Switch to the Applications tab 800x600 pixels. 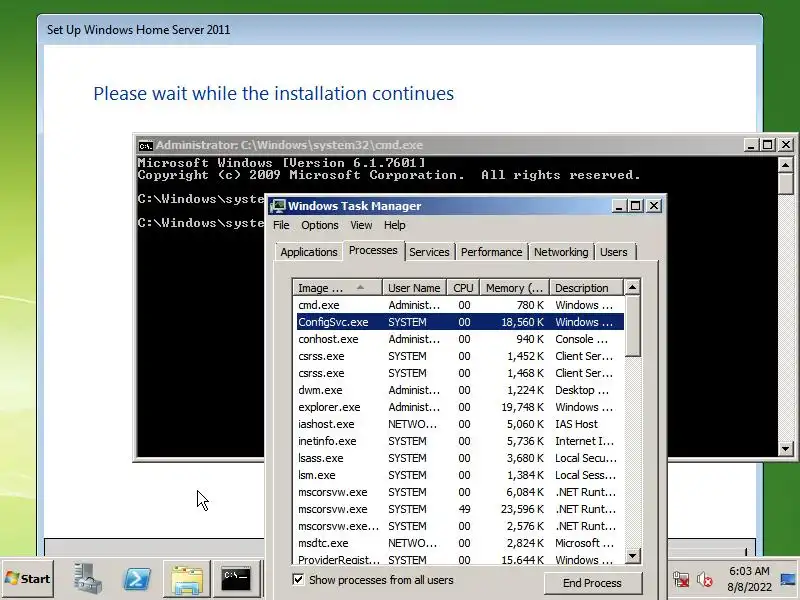(x=309, y=252)
